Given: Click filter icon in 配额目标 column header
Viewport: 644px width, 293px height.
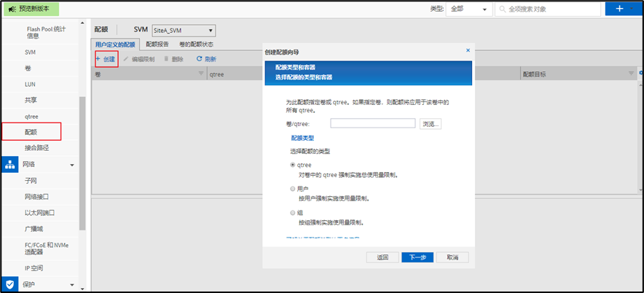Looking at the screenshot, I should pyautogui.click(x=631, y=74).
